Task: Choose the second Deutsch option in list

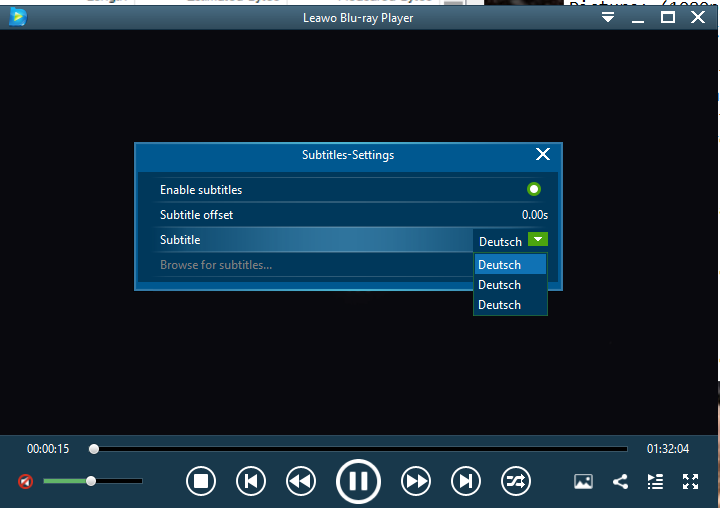Action: (510, 285)
